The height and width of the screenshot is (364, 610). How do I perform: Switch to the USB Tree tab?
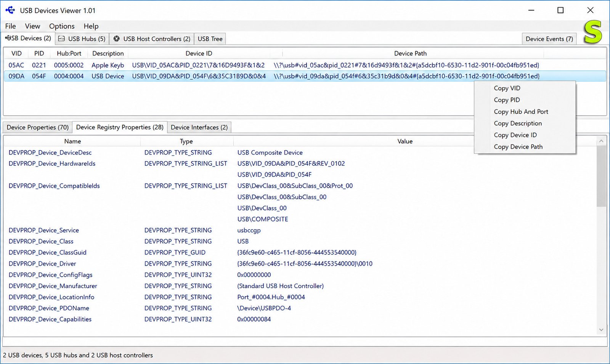pyautogui.click(x=210, y=39)
